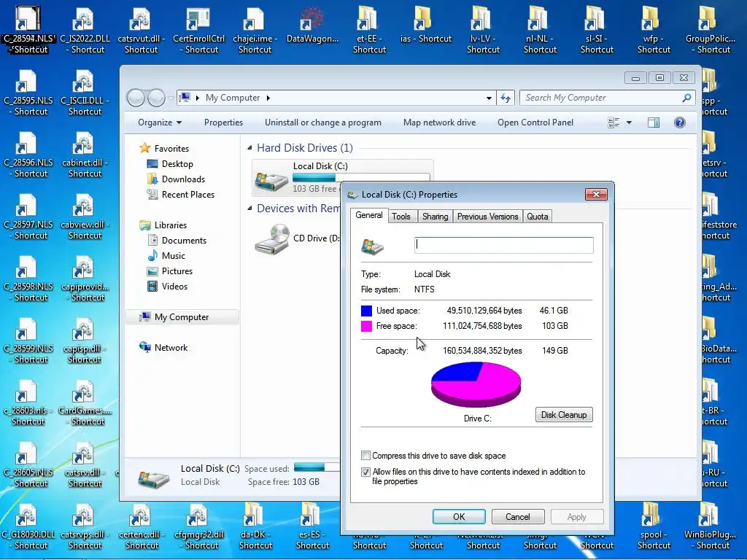Click the magenta Free space swatch

(x=366, y=326)
